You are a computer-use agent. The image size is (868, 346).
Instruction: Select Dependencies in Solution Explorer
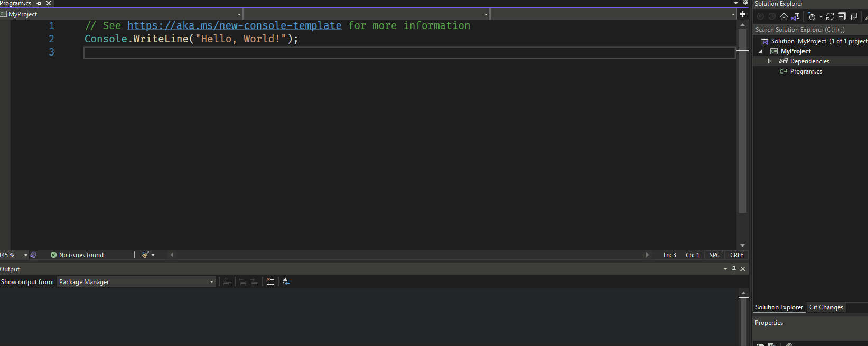pos(809,61)
